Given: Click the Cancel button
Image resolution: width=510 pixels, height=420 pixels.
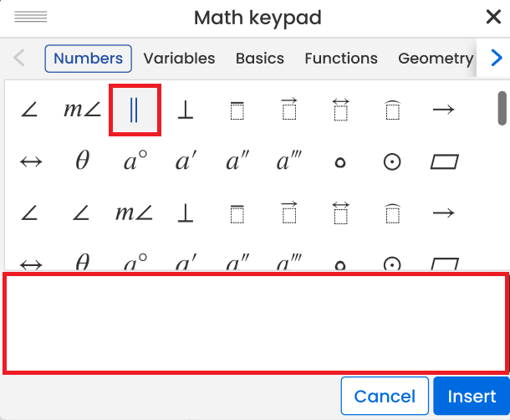Looking at the screenshot, I should click(x=385, y=397).
